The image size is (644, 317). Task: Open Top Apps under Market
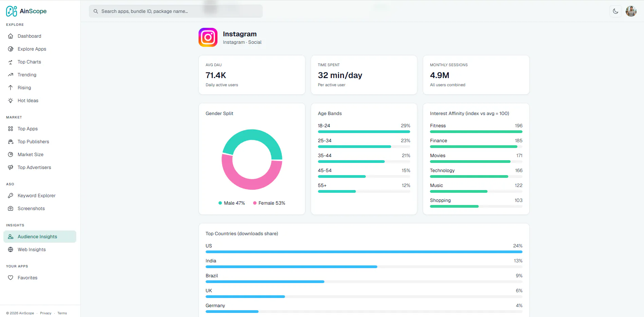(40, 129)
